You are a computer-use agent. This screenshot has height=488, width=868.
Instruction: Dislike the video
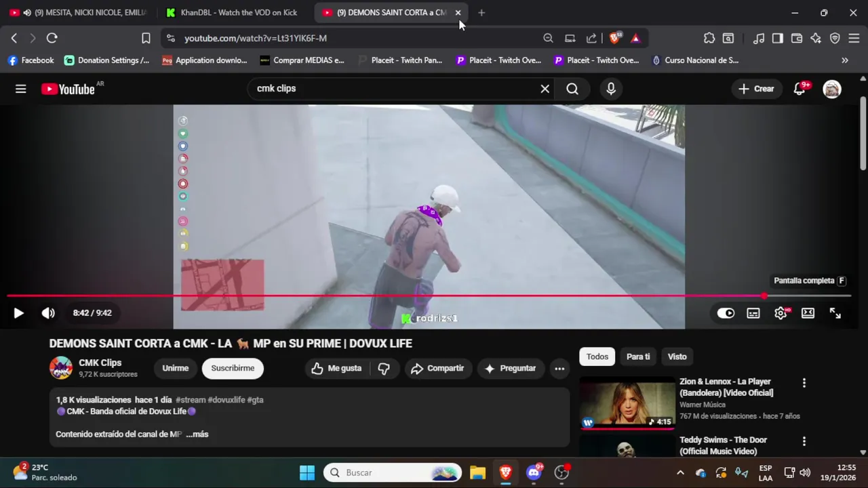coord(384,369)
